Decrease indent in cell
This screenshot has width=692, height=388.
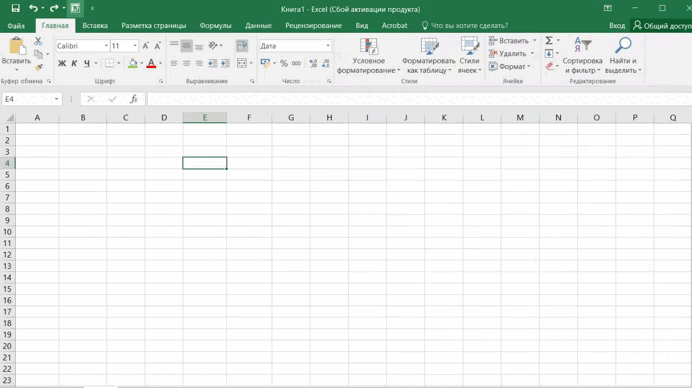(213, 64)
